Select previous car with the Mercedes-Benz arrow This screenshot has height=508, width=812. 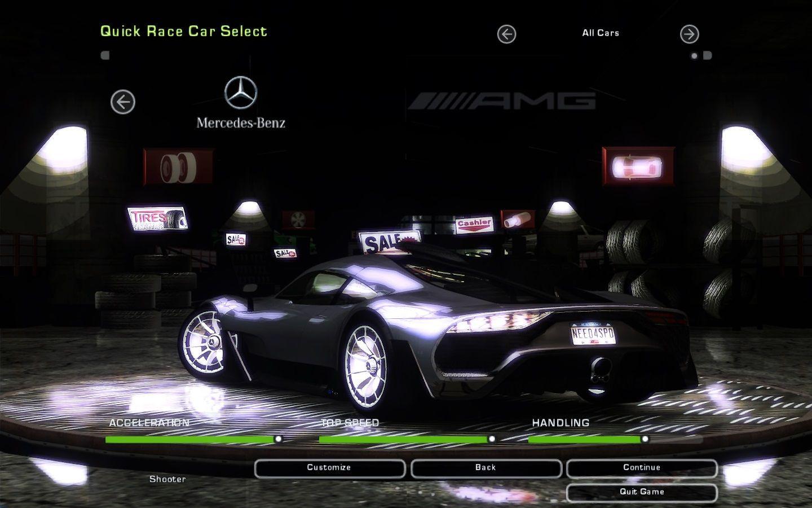[123, 102]
